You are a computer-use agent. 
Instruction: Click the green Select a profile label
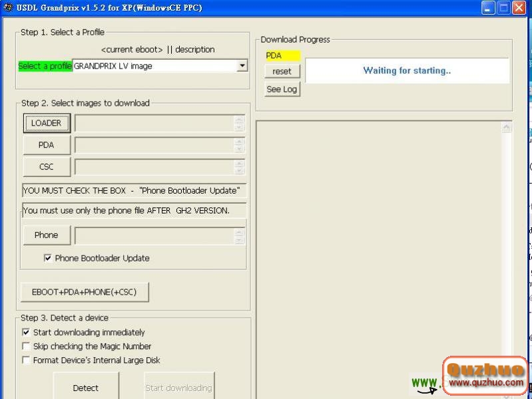[45, 66]
